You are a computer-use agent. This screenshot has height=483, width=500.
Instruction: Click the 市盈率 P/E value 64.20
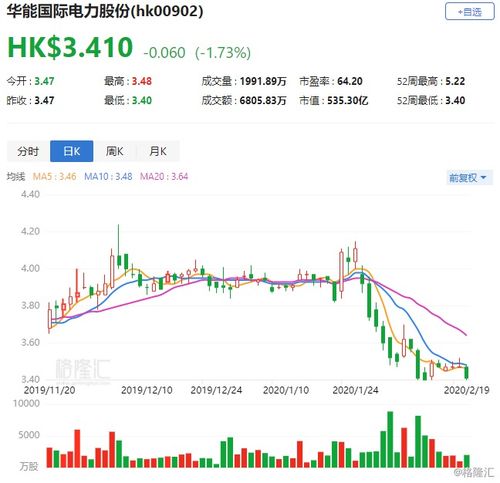tap(350, 81)
